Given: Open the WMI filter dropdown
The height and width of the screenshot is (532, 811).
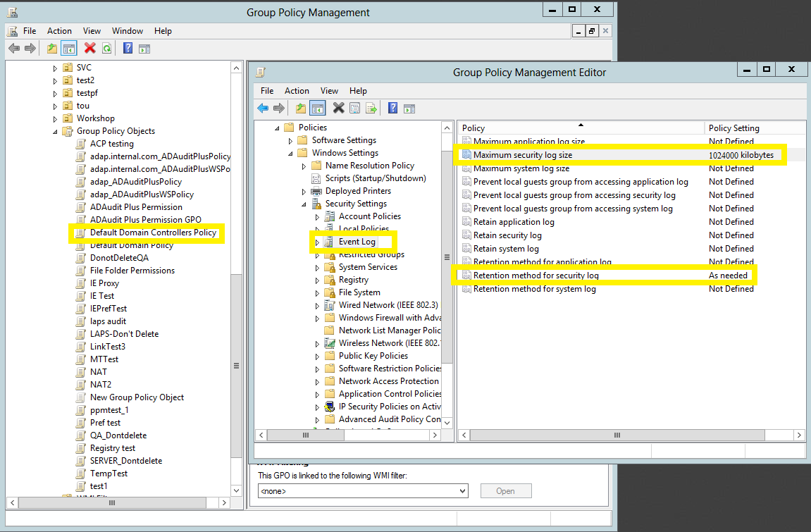Looking at the screenshot, I should click(x=462, y=490).
